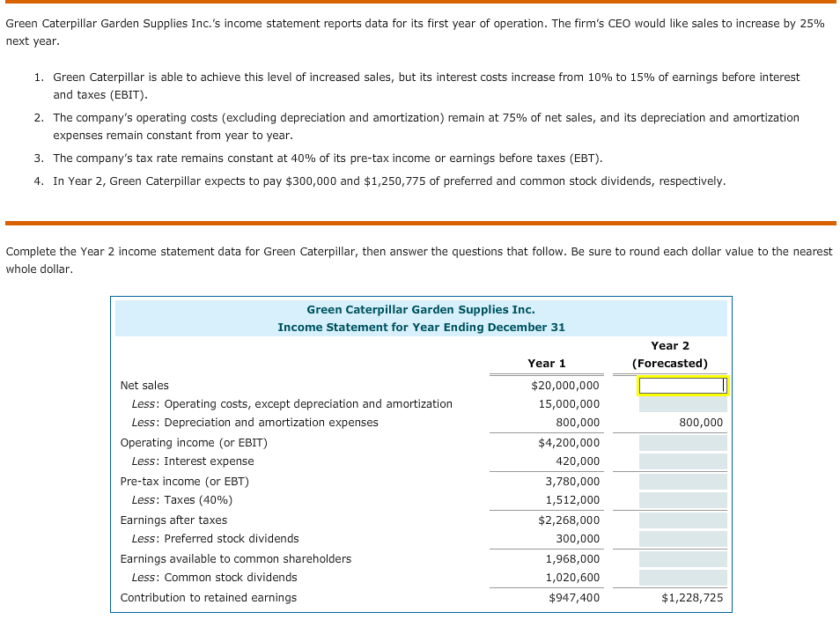Click Year 2 Common stock dividends field
This screenshot has height=627, width=840.
click(683, 577)
